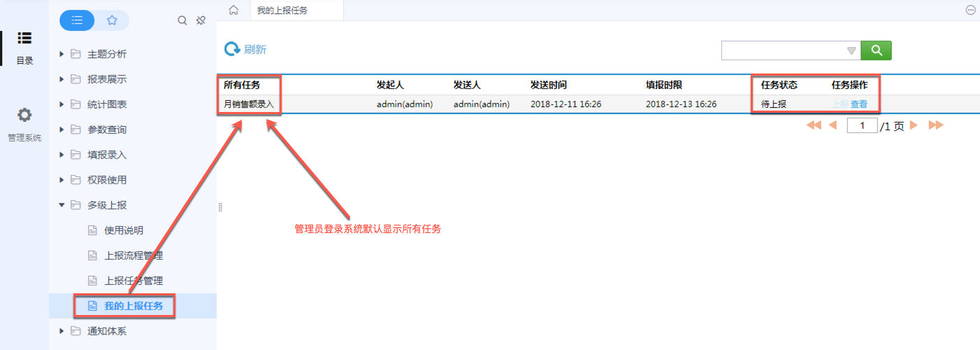
Task: Select the 统计图表 tree item
Action: 107,104
